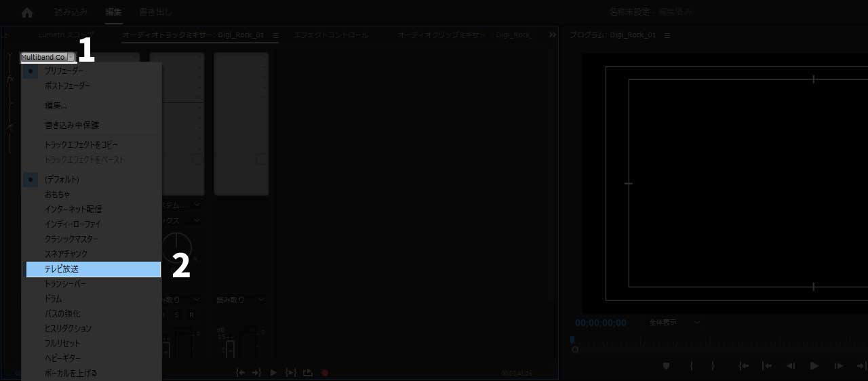Mark In point in Program monitor
The width and height of the screenshot is (868, 381).
point(692,366)
